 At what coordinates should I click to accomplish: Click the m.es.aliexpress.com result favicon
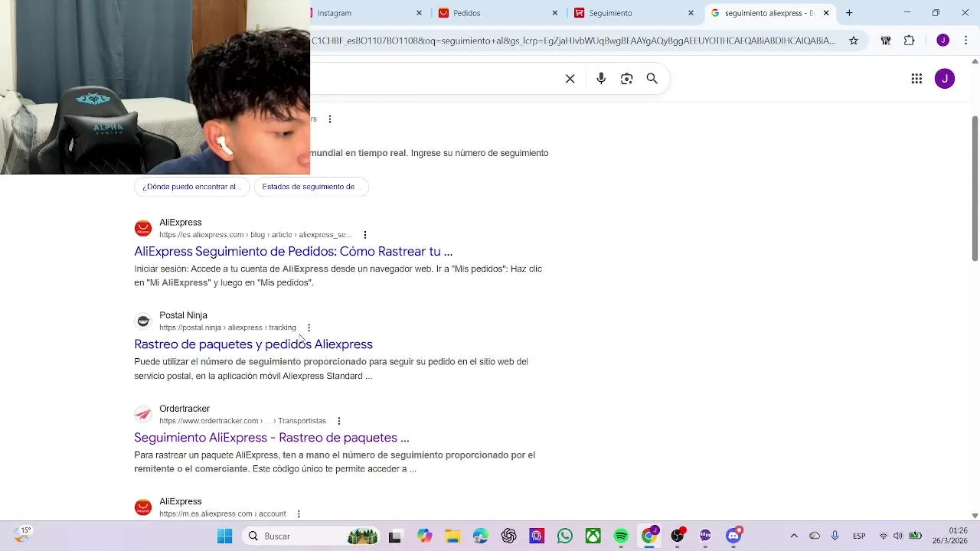[143, 507]
